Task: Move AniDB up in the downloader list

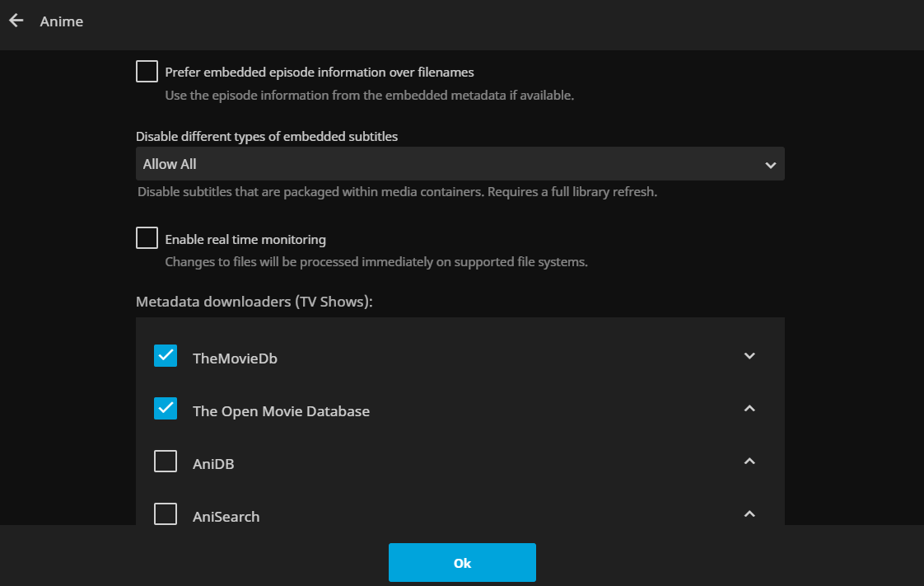Action: (x=749, y=462)
